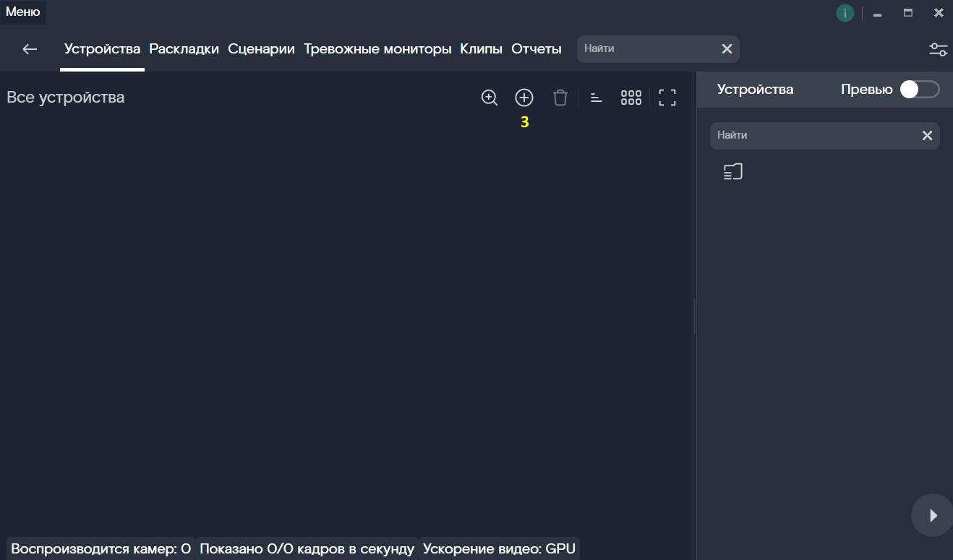Click the Воспроизводится камер: 0 status

[x=101, y=548]
